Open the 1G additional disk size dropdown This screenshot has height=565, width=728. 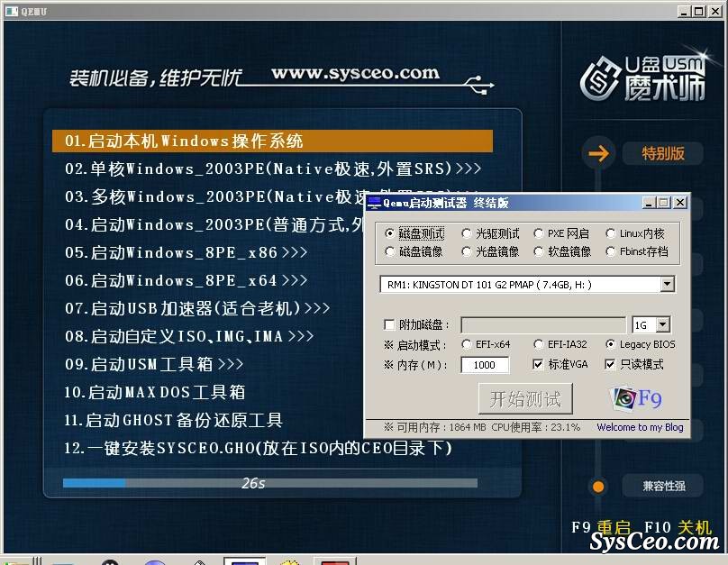(663, 324)
